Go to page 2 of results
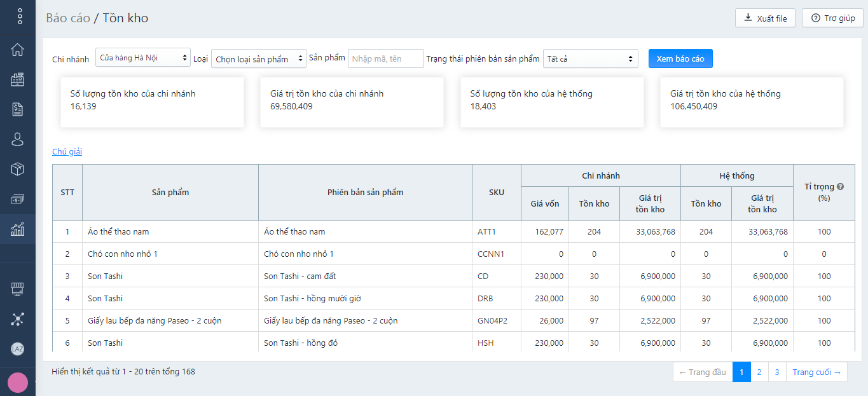 point(759,372)
